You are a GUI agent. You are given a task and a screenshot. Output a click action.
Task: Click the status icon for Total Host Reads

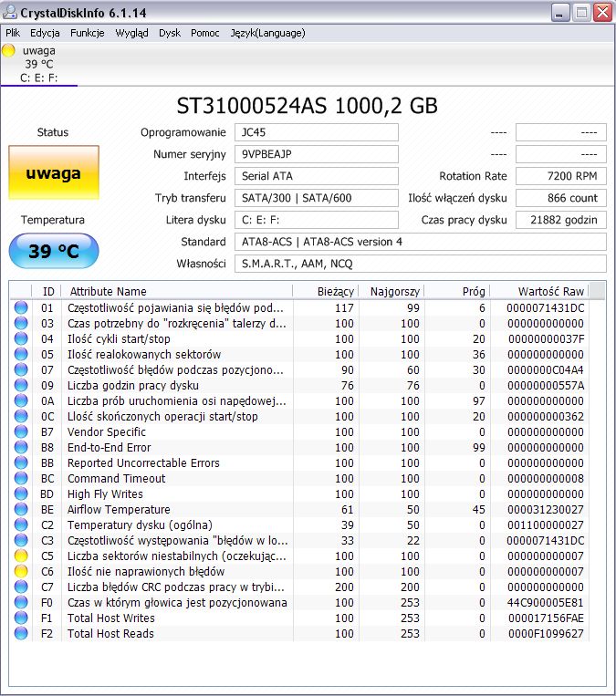point(21,633)
